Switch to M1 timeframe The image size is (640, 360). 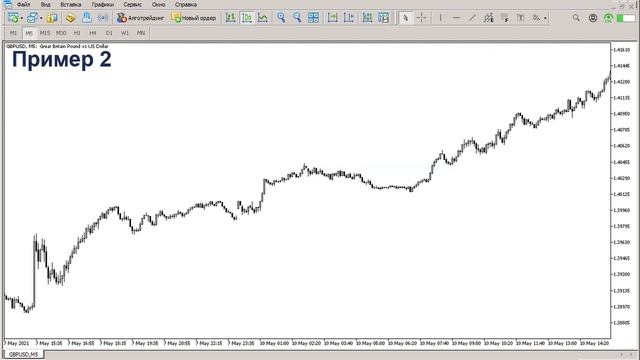coord(13,33)
